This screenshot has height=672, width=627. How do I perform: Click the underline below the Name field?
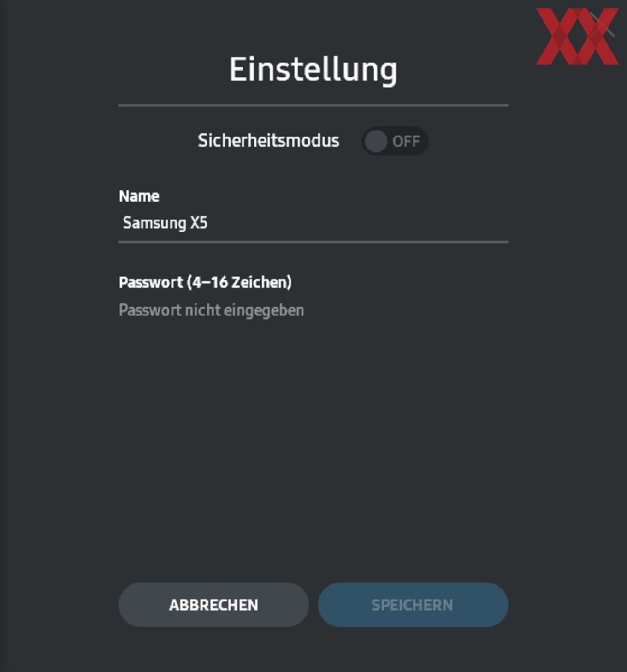pos(313,241)
